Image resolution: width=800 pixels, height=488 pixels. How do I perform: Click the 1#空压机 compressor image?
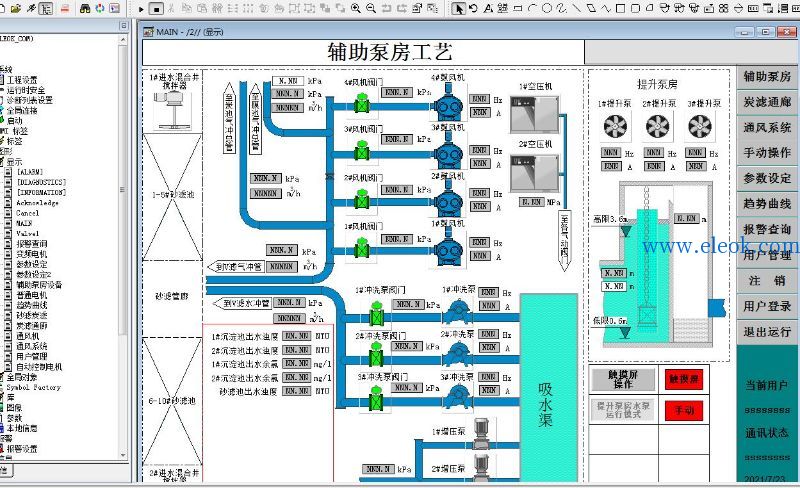(x=534, y=114)
